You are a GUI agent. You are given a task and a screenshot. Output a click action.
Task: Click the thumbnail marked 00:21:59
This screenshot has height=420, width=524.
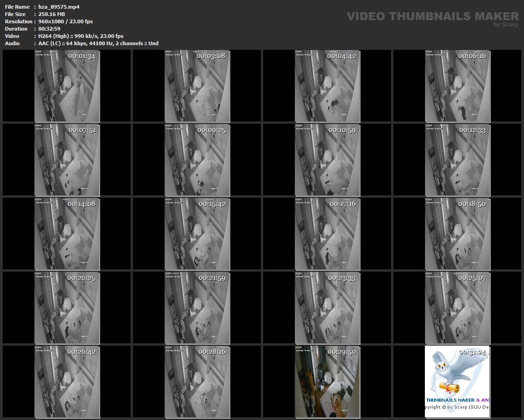[197, 308]
